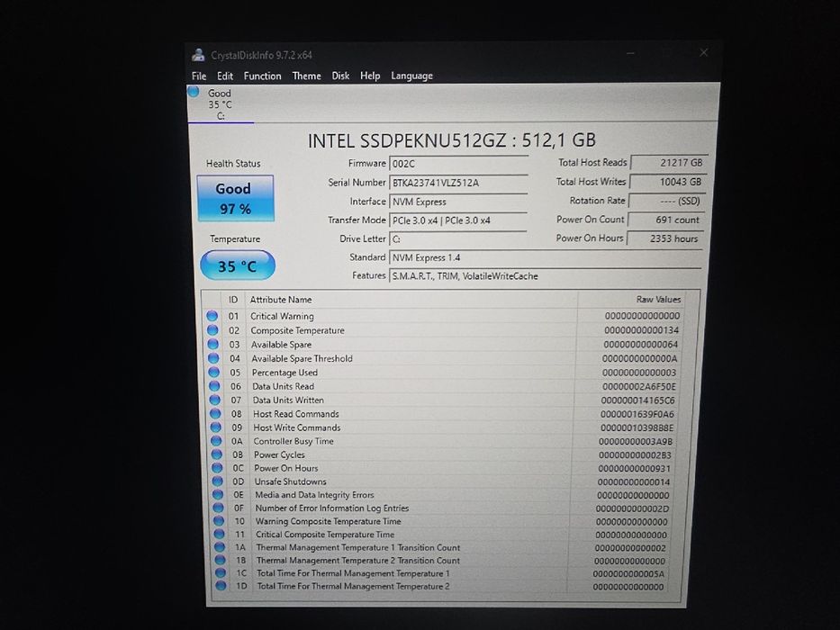Select the Unsafe Shutdowns attribute name
This screenshot has width=840, height=630.
[x=290, y=481]
